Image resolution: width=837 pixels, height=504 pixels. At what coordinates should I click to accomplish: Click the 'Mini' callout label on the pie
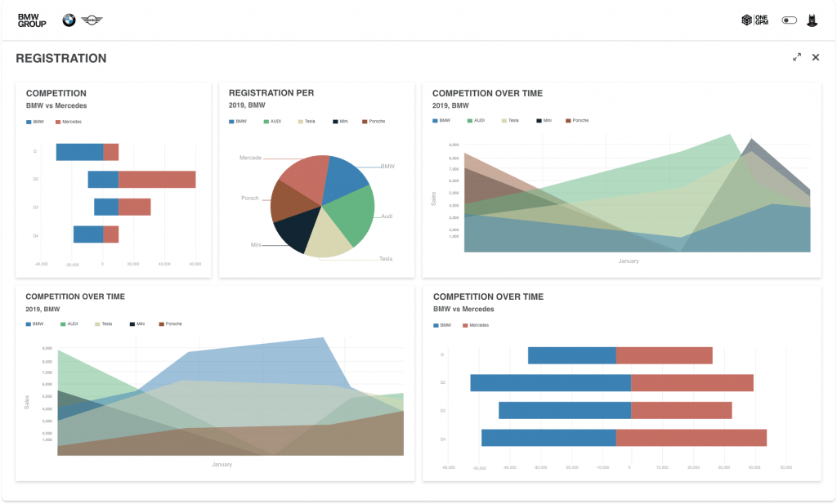coord(256,245)
